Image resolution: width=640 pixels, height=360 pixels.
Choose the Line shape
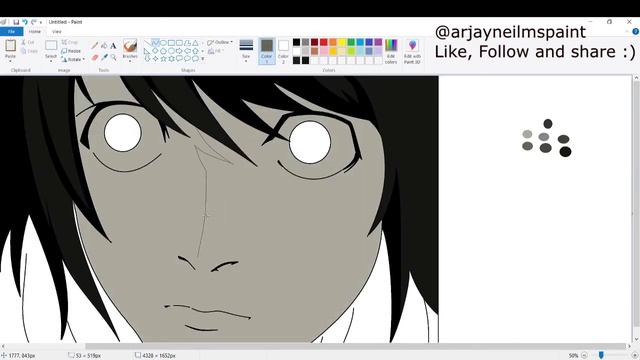(147, 42)
